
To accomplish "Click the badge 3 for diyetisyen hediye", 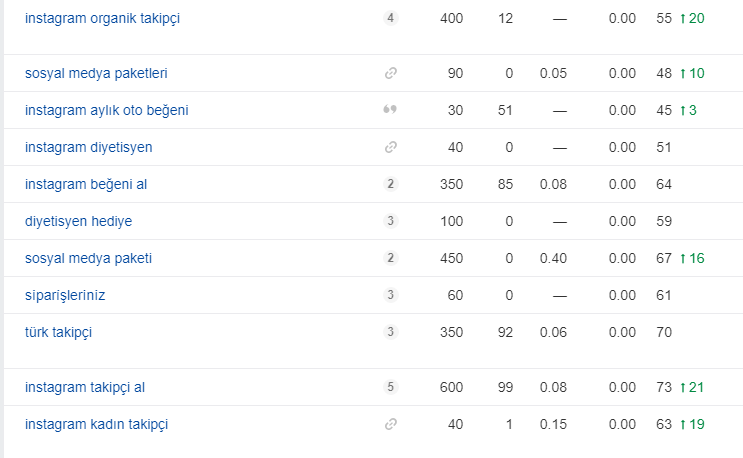I will (390, 221).
